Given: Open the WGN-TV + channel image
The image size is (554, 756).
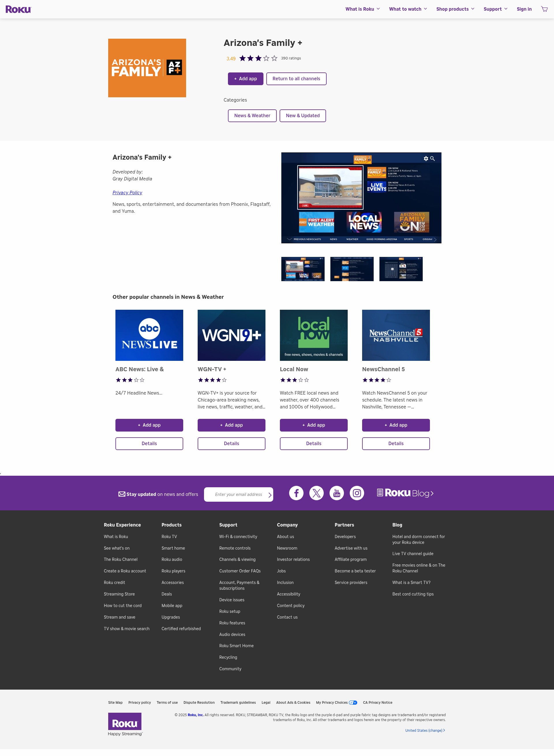Looking at the screenshot, I should coord(231,335).
